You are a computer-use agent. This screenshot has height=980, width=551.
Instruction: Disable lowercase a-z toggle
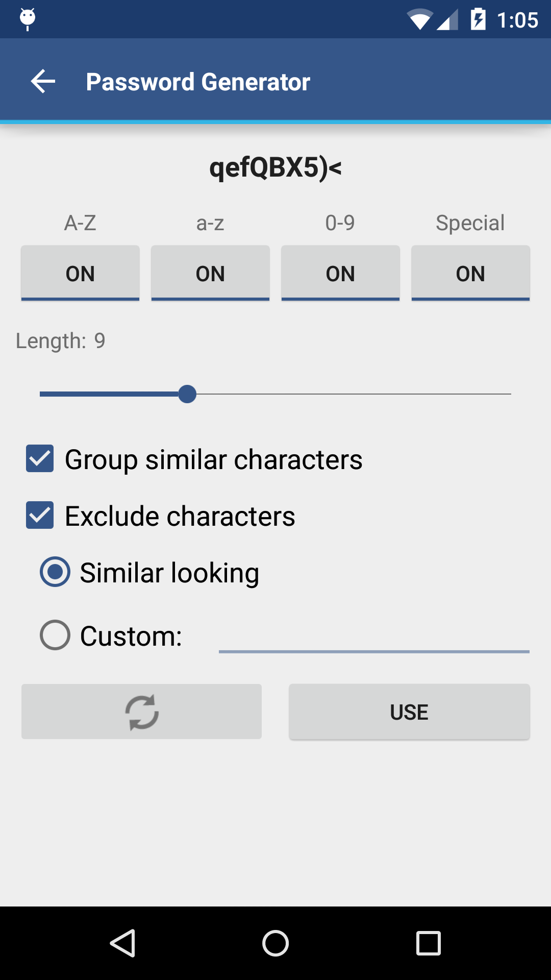[210, 274]
